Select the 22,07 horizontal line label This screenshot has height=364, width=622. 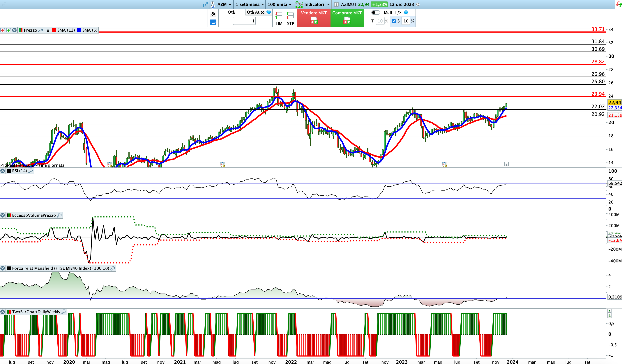(x=598, y=106)
